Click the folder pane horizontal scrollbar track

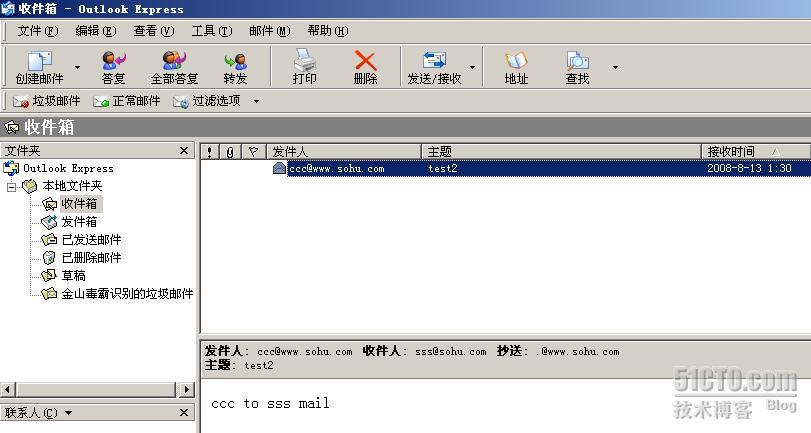click(96, 389)
